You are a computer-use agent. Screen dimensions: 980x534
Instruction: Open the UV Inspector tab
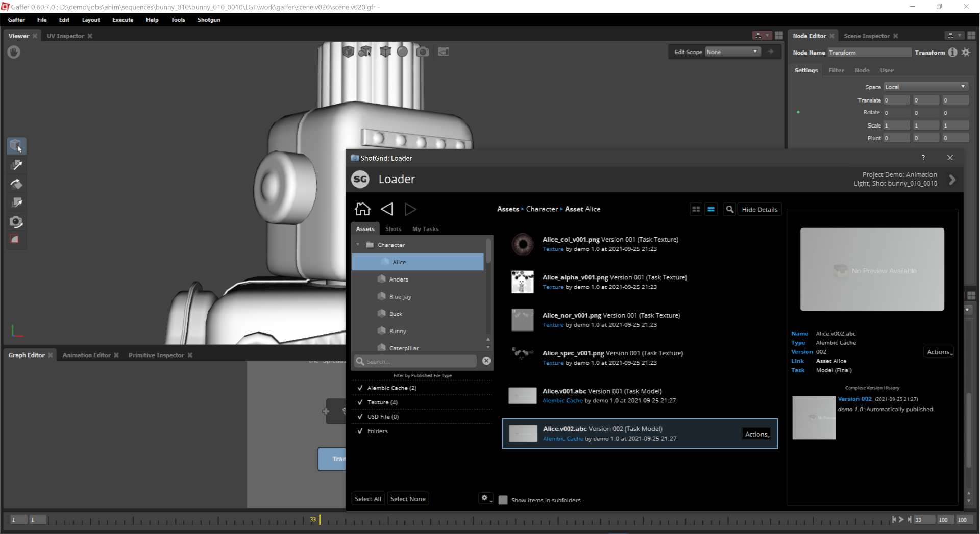point(65,36)
